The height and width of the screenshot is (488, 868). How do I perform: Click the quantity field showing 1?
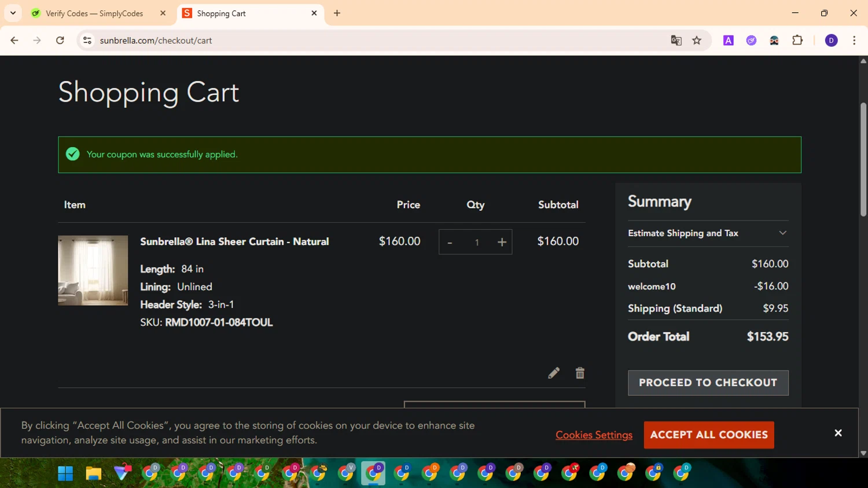[477, 243]
